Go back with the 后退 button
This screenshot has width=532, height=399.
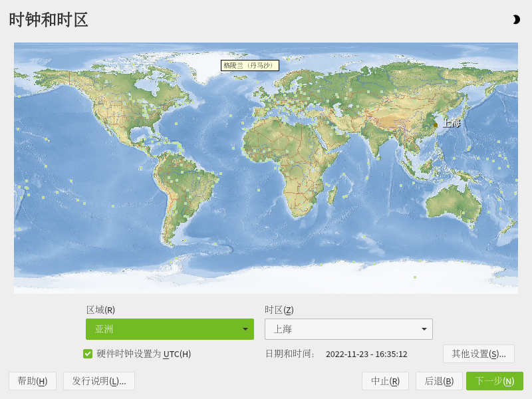[439, 381]
